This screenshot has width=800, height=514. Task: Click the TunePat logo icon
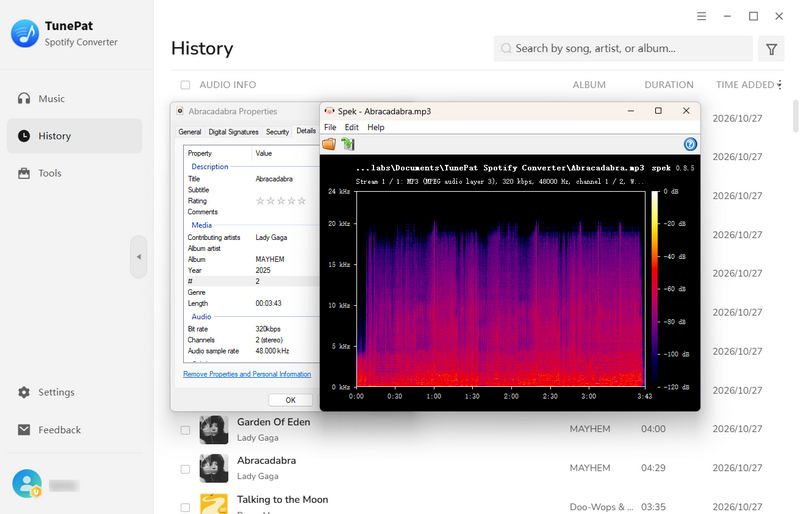click(25, 34)
